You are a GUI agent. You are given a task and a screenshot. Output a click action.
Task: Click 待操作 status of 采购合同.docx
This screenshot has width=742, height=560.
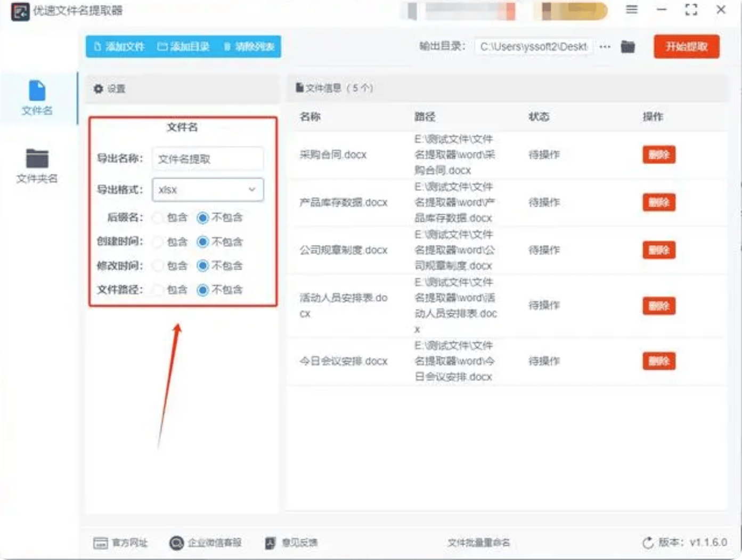544,155
